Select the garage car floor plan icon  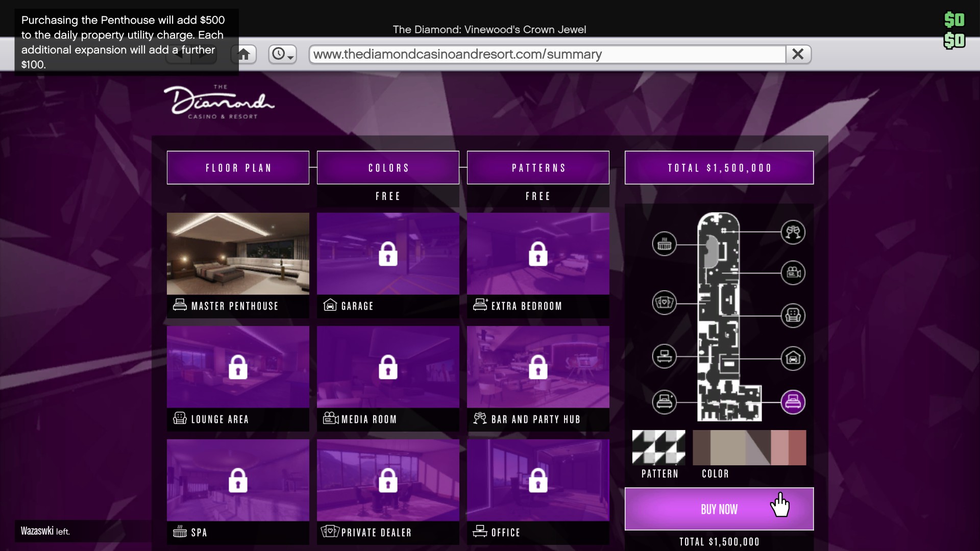tap(793, 358)
